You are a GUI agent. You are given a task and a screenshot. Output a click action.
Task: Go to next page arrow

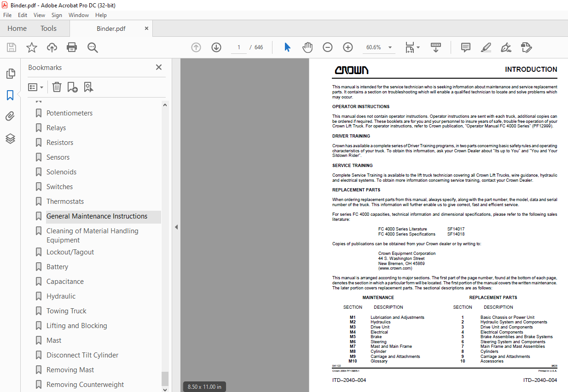(x=216, y=47)
